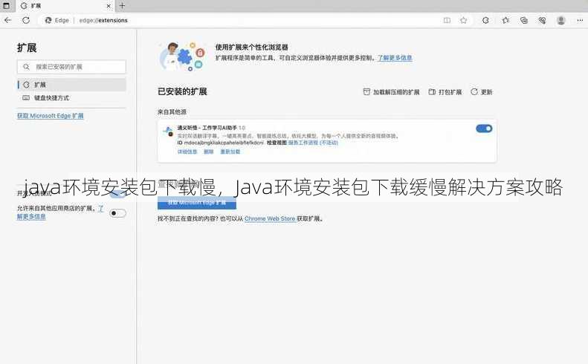Focus the edge://extensions address bar
The height and width of the screenshot is (364, 588).
tap(103, 20)
